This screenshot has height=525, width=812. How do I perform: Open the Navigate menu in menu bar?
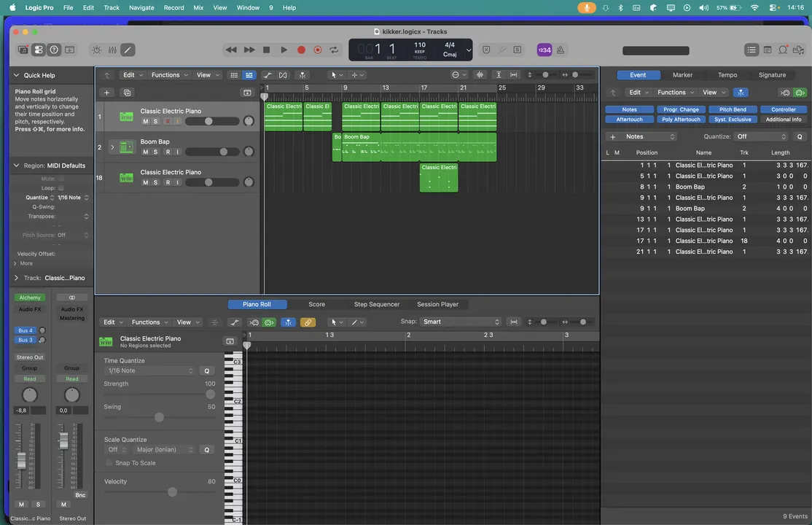point(141,8)
